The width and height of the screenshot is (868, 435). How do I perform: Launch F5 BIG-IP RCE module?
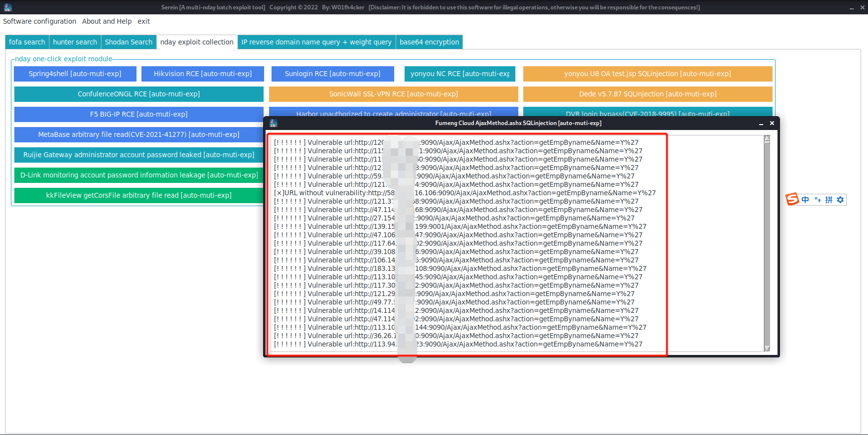[x=139, y=114]
